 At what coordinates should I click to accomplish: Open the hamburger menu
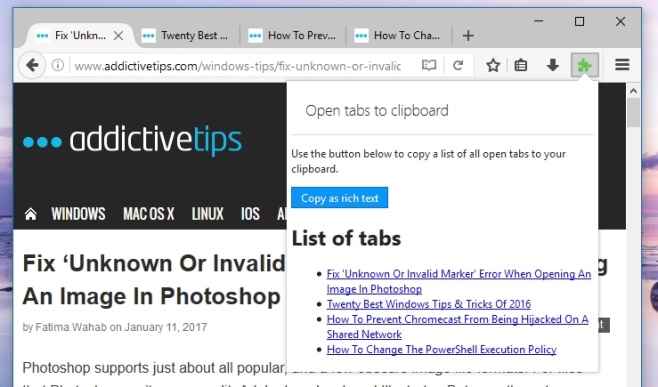(622, 65)
